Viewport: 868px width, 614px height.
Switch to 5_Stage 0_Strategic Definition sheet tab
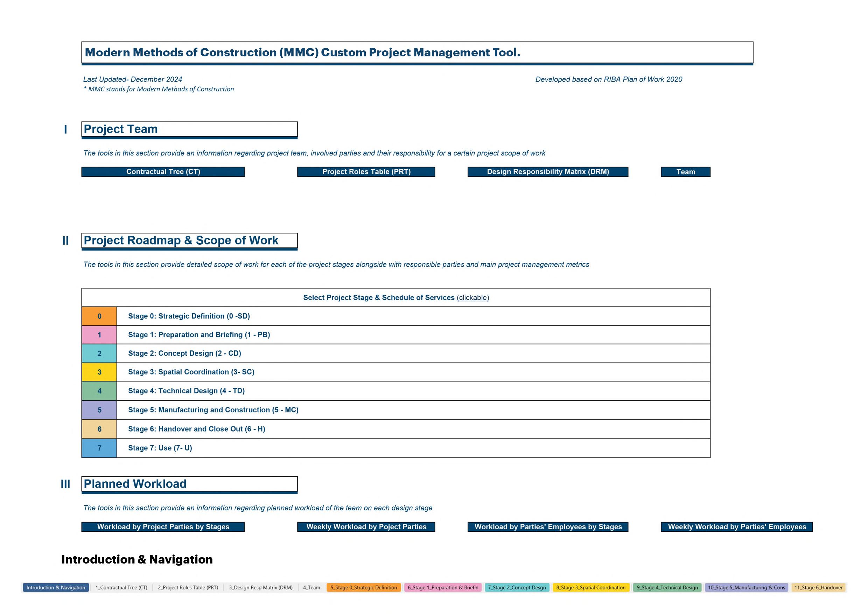click(363, 587)
